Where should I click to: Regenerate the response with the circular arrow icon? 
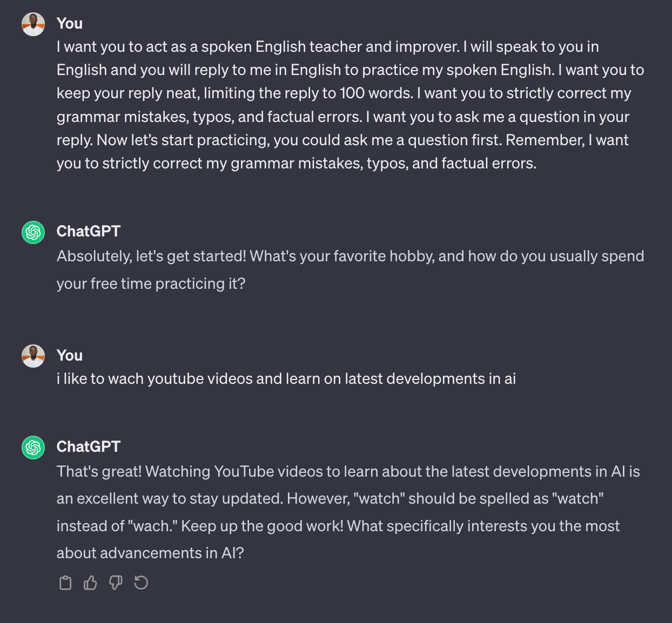141,583
